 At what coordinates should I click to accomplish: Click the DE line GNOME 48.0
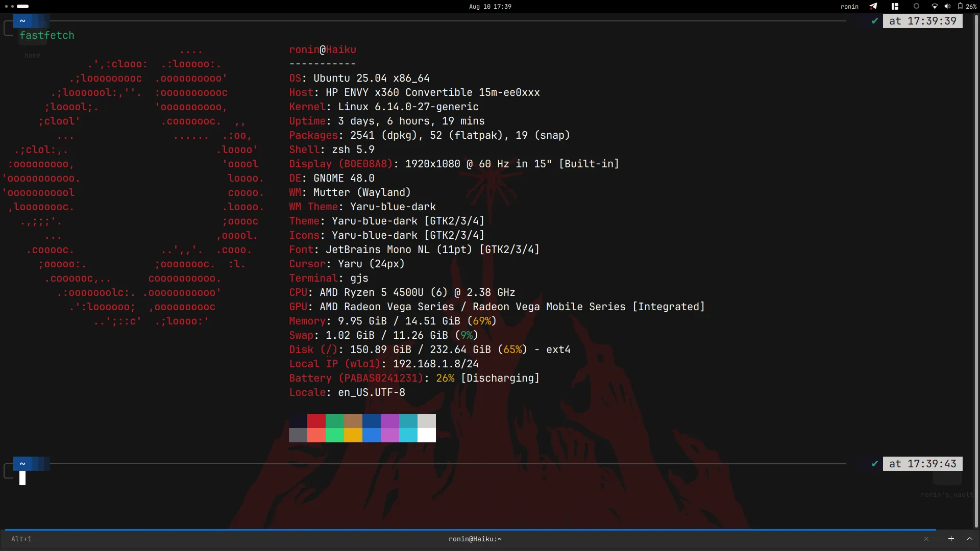tap(332, 178)
